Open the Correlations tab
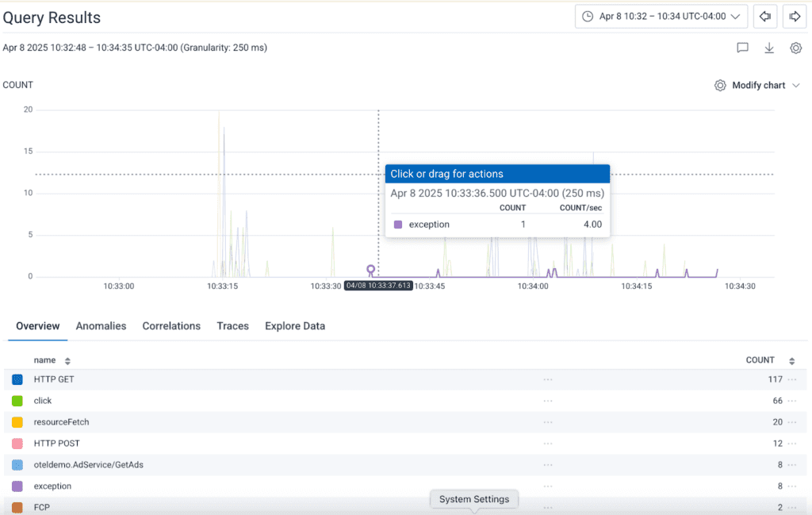 [171, 326]
